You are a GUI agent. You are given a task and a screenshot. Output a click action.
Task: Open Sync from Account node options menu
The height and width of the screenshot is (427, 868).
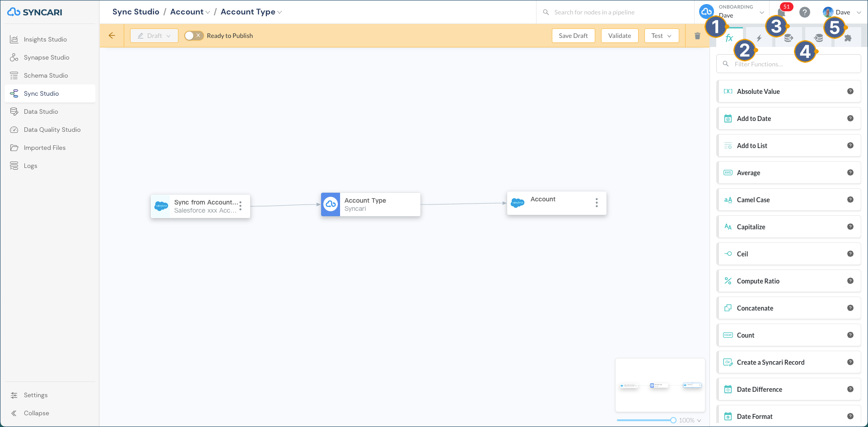(x=240, y=206)
